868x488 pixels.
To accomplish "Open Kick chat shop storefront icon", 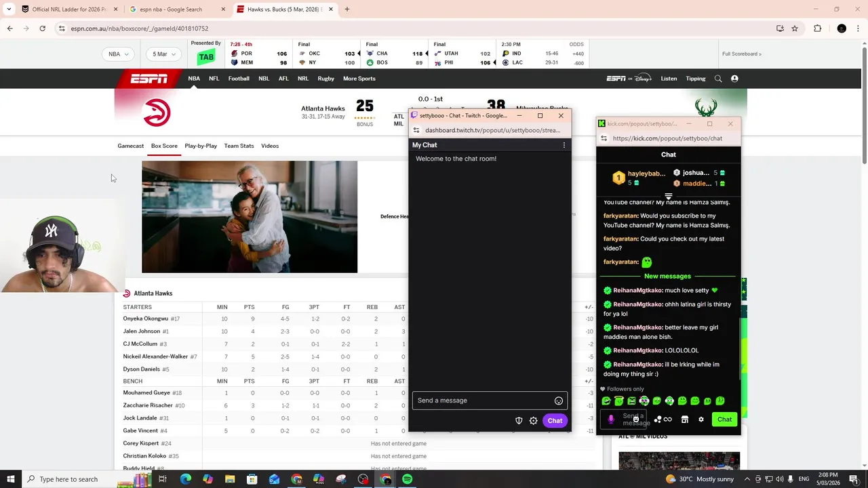I will click(685, 420).
